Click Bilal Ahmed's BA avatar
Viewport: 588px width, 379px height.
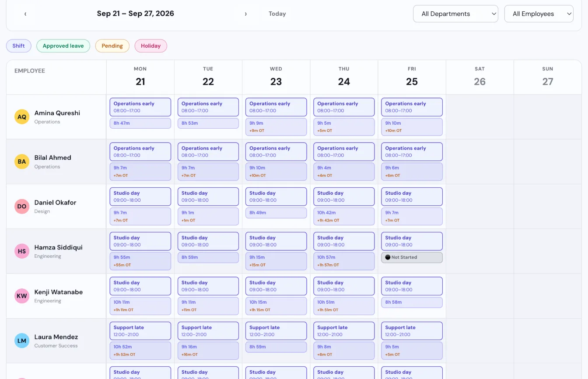[x=22, y=161]
